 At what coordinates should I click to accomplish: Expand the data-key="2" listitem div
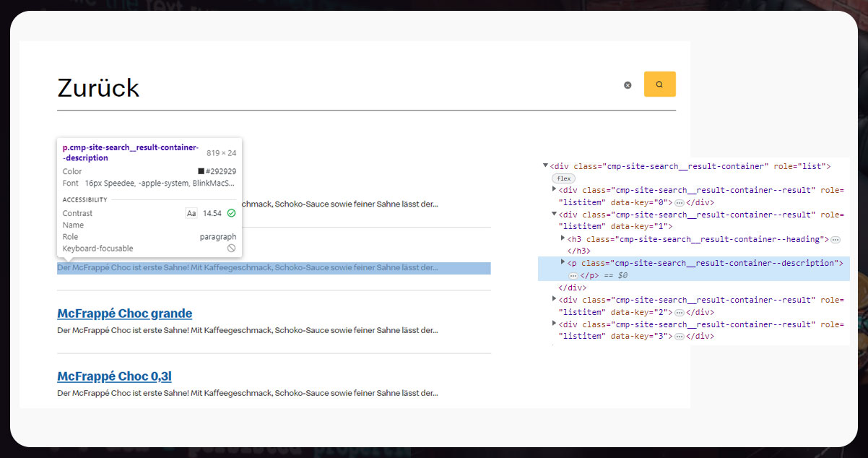[x=555, y=300]
